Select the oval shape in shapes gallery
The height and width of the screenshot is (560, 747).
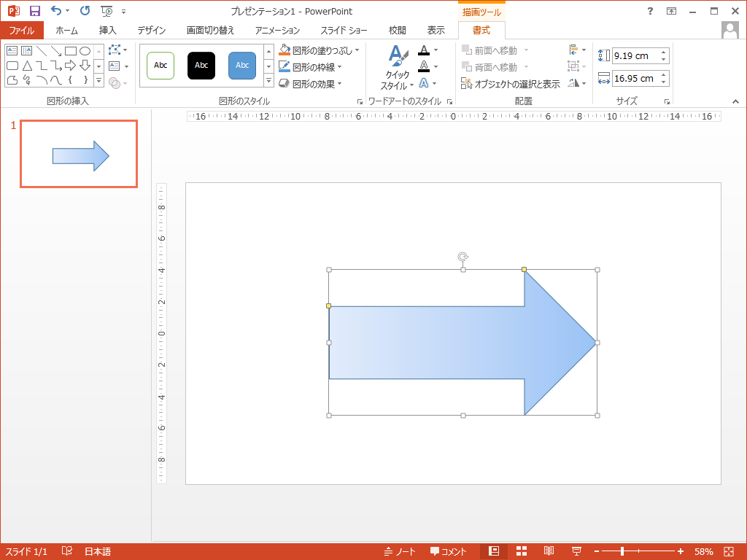[x=85, y=51]
